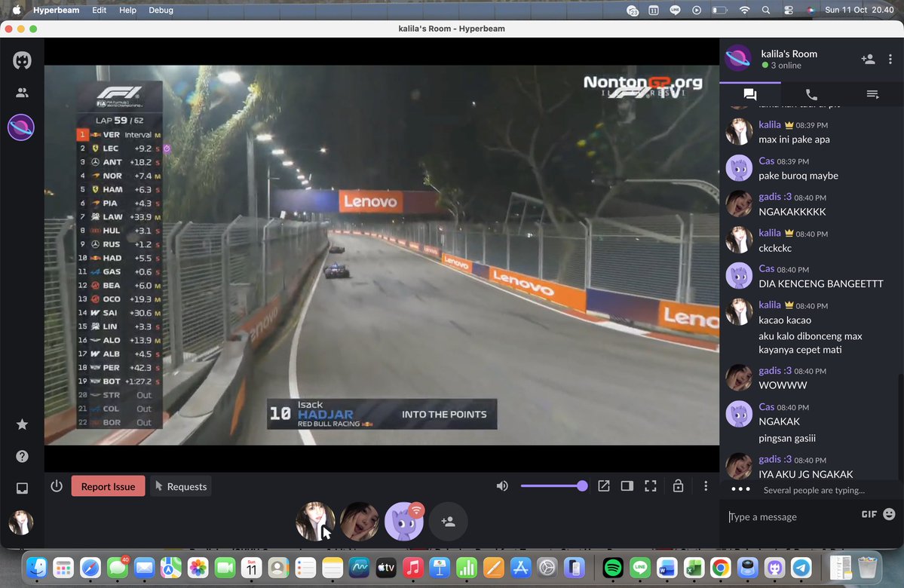Open the emoji picker in chat
The image size is (904, 588).
coord(890,513)
